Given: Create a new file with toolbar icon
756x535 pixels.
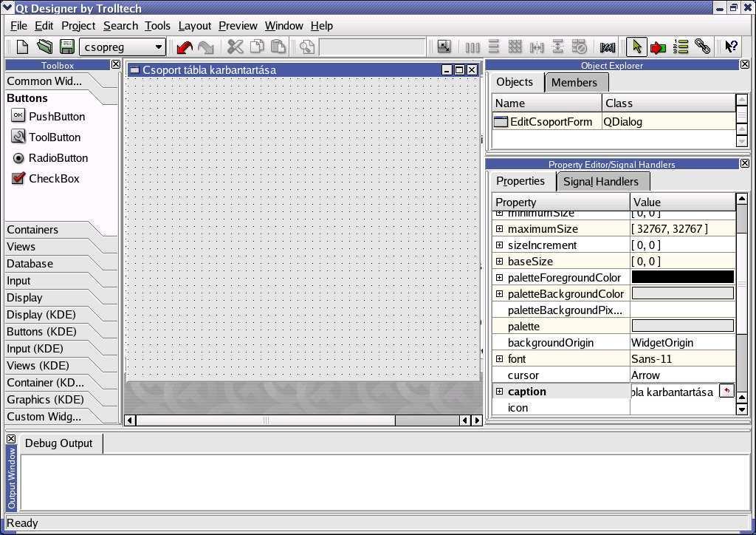Looking at the screenshot, I should coord(22,47).
